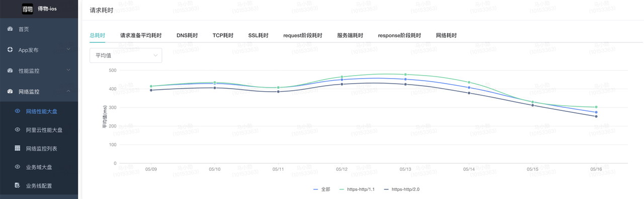Click the 05/13 point on blue 全部 line
The image size is (644, 199).
[406, 79]
